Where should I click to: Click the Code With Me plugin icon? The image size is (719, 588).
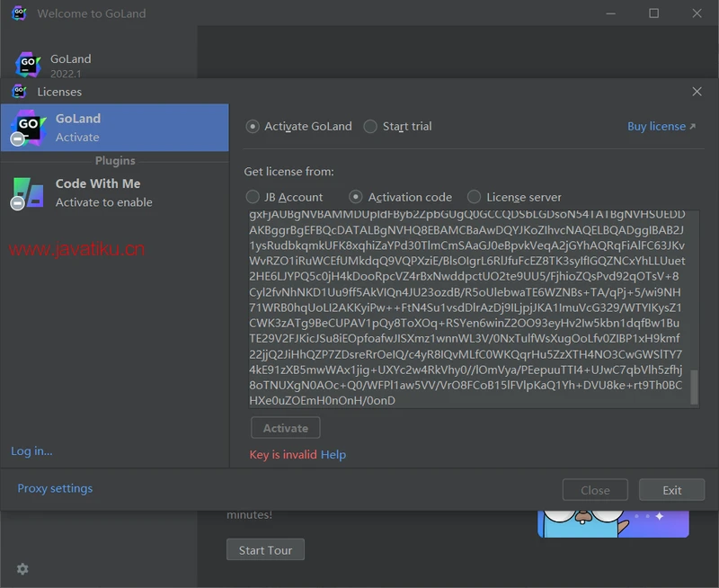(x=28, y=192)
